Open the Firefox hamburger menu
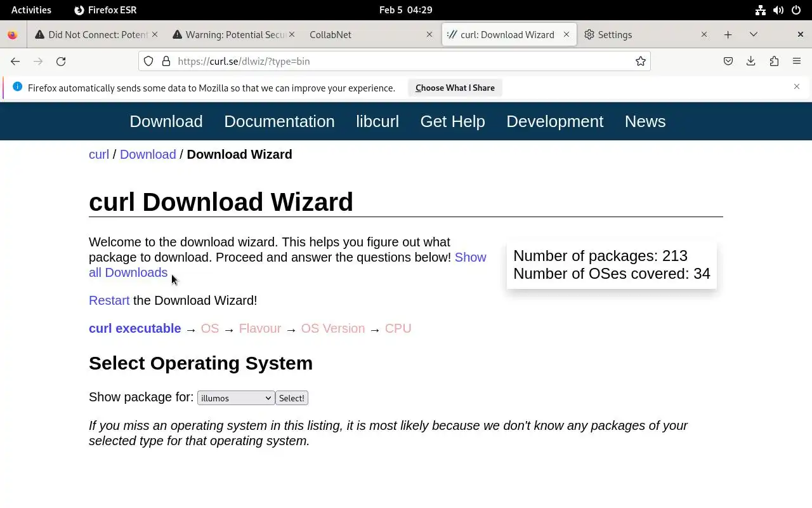This screenshot has height=508, width=812. [797, 61]
